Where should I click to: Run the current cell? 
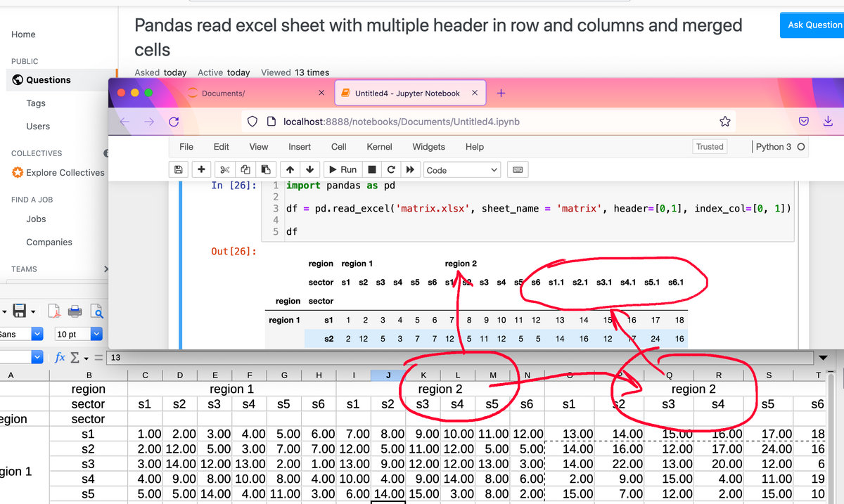pyautogui.click(x=343, y=169)
